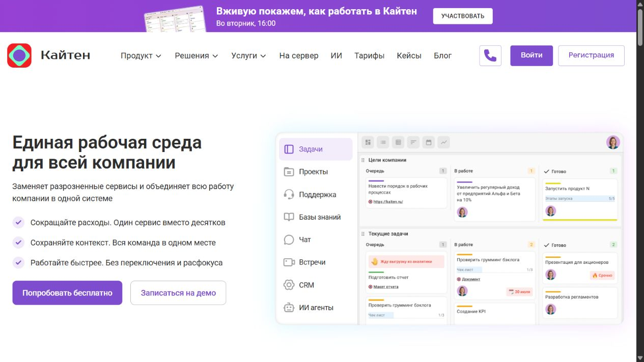Viewport: 644px width, 362px height.
Task: Switch to calendar view icon in toolbar
Action: [x=429, y=142]
